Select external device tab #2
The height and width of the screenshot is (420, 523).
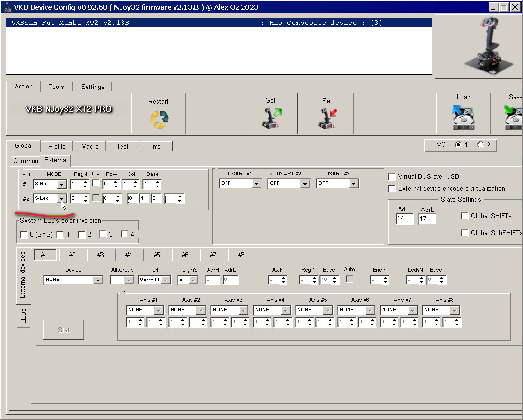[72, 255]
